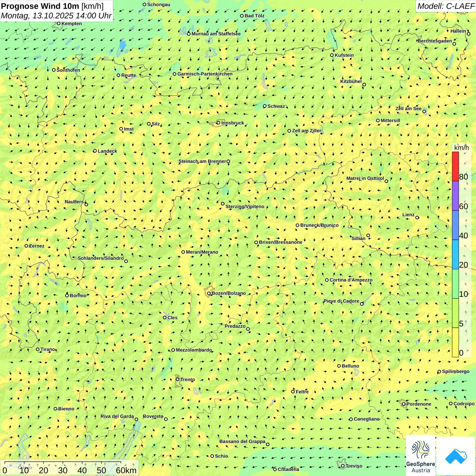Click the Bad Tölz city marker
Screen dimensions: 476x476
[x=242, y=16]
